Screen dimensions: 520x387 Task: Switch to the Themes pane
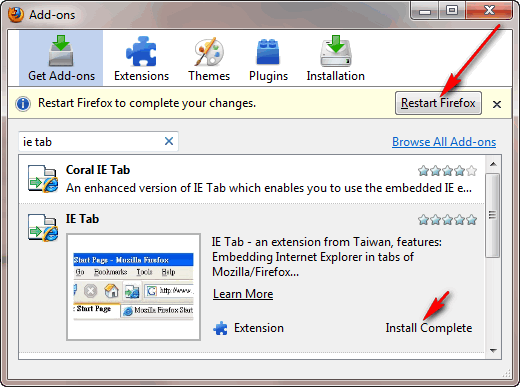(x=209, y=58)
